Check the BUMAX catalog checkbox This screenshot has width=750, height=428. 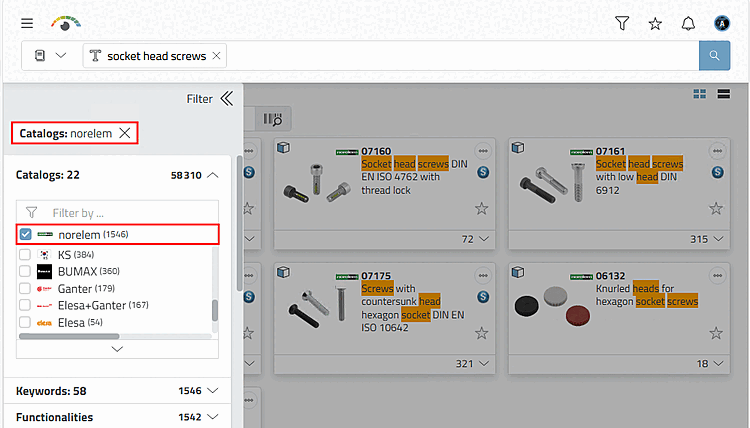tap(25, 271)
